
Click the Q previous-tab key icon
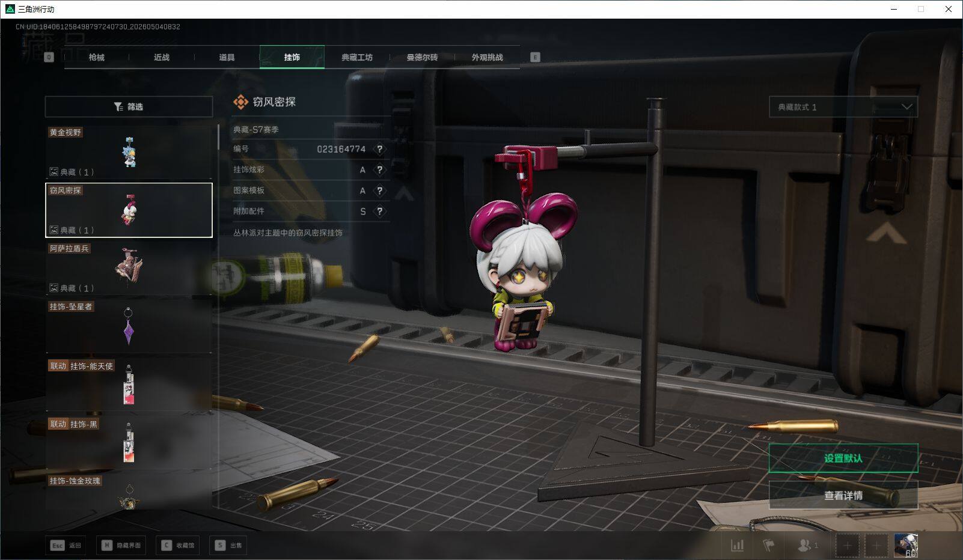pyautogui.click(x=49, y=57)
